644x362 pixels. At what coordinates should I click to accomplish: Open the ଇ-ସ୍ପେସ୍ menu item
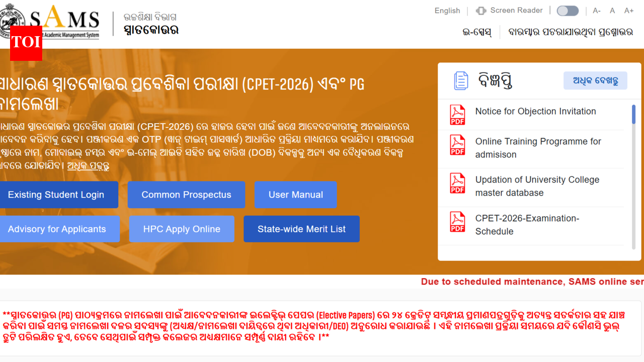point(477,32)
